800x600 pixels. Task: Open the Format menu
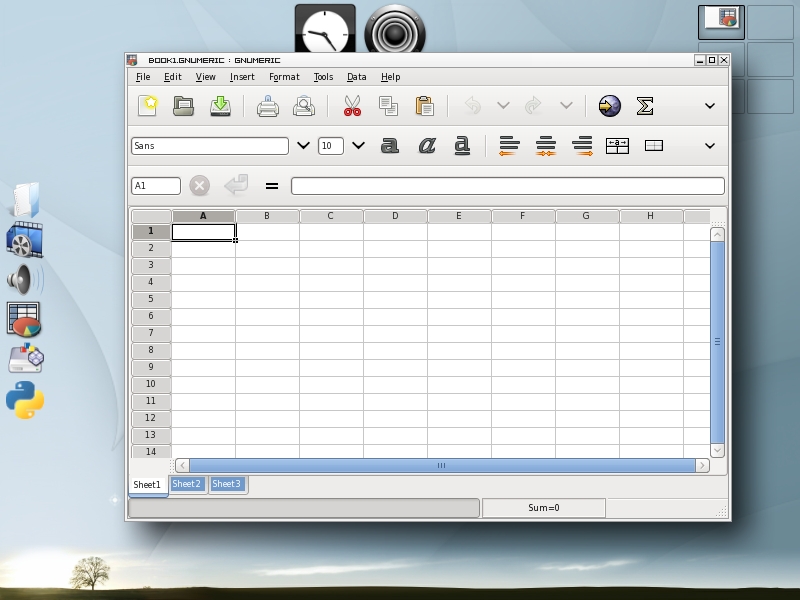point(284,77)
